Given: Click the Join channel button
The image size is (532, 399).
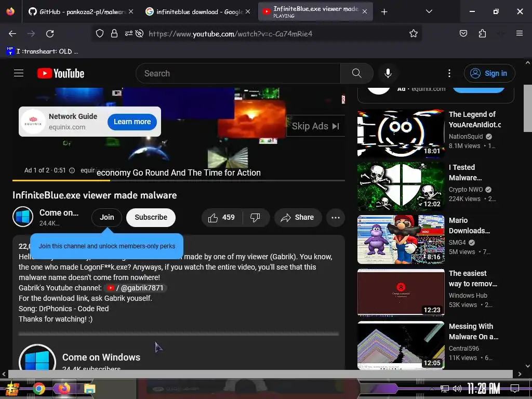Looking at the screenshot, I should tap(107, 218).
